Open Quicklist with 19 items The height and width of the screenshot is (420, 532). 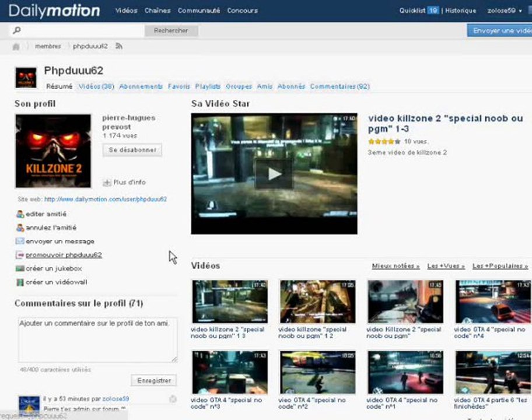tap(419, 10)
